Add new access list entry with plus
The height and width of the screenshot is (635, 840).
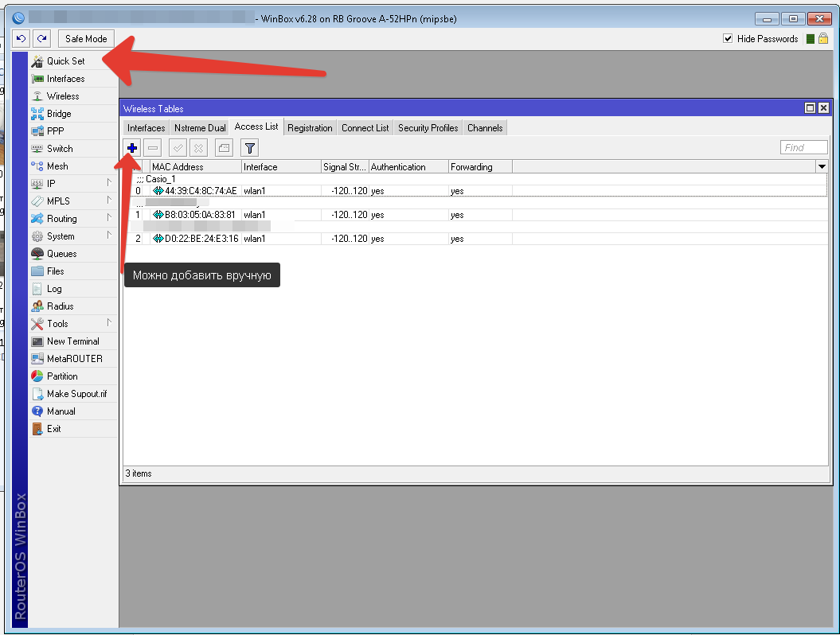pos(132,148)
